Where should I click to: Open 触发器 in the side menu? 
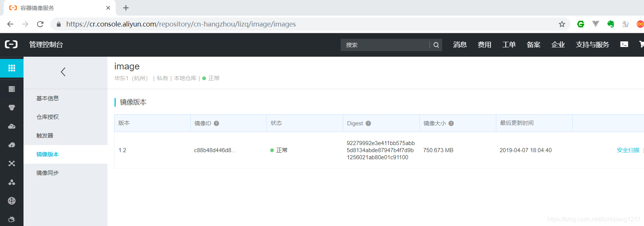tap(45, 136)
